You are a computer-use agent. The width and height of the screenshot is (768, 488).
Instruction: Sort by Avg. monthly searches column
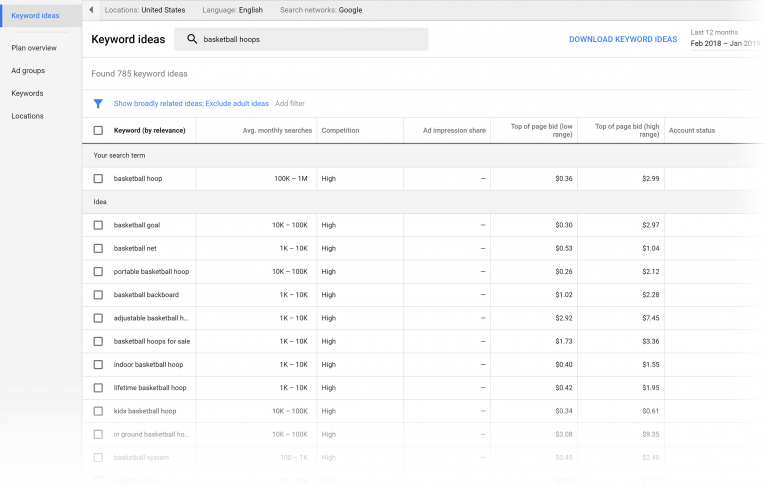pyautogui.click(x=277, y=130)
